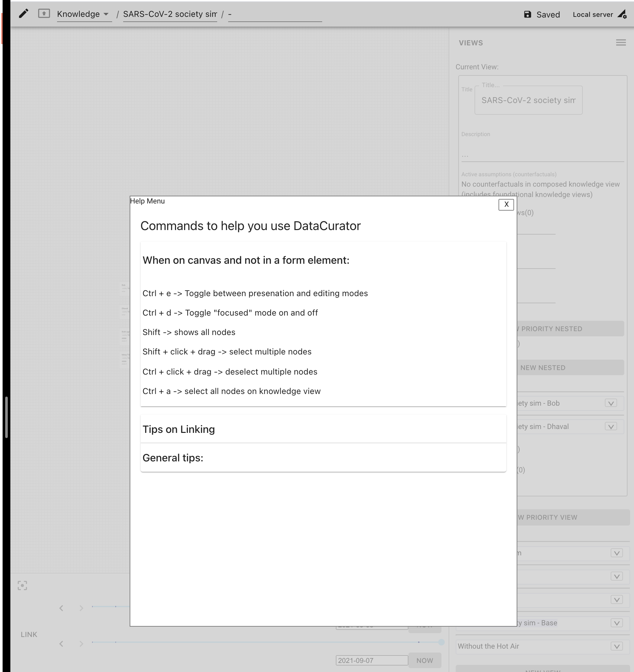Select the SARS-CoV-2 society sim breadcrumb
Viewport: 634px width, 672px height.
tap(170, 14)
